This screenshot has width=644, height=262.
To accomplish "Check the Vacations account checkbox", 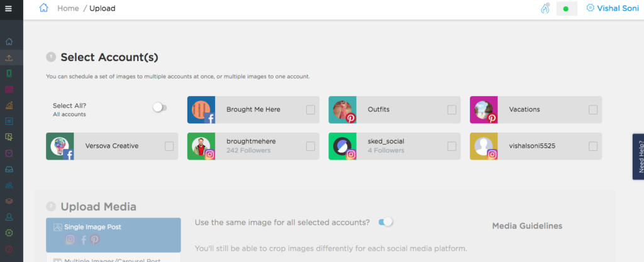I will point(593,110).
